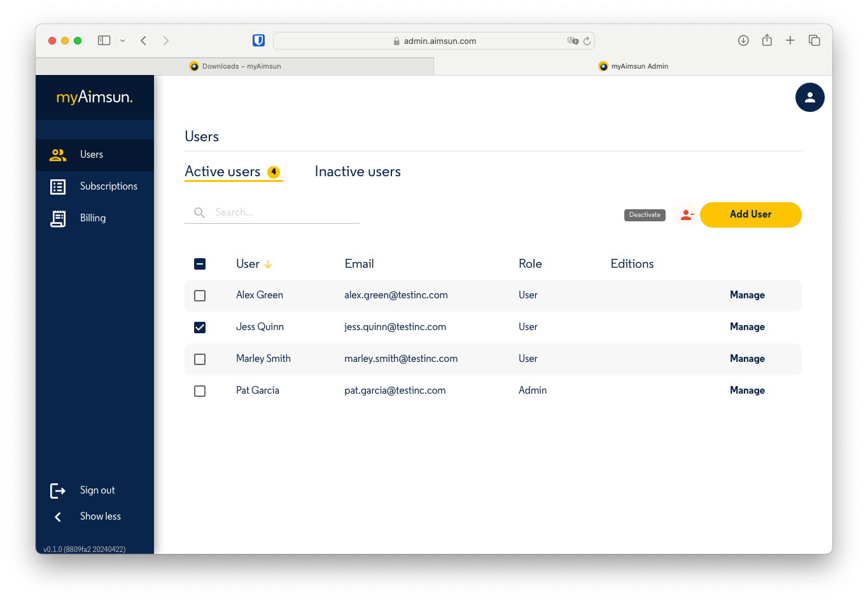Toggle the select-all header checkbox

coord(200,264)
